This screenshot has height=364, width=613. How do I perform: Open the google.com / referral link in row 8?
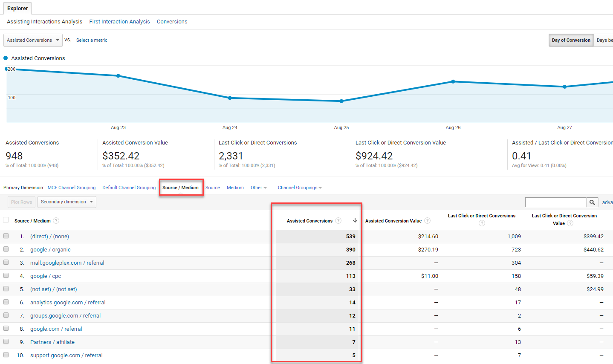tap(56, 329)
